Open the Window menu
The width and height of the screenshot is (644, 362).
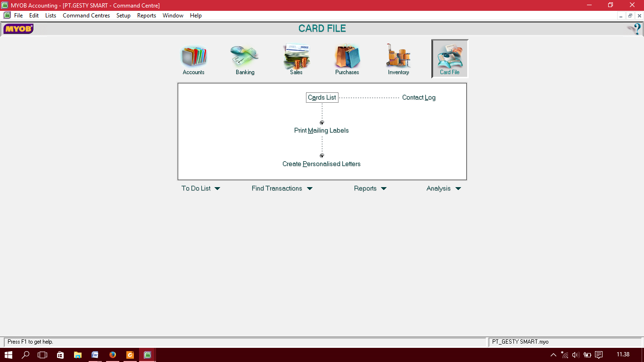pos(173,16)
